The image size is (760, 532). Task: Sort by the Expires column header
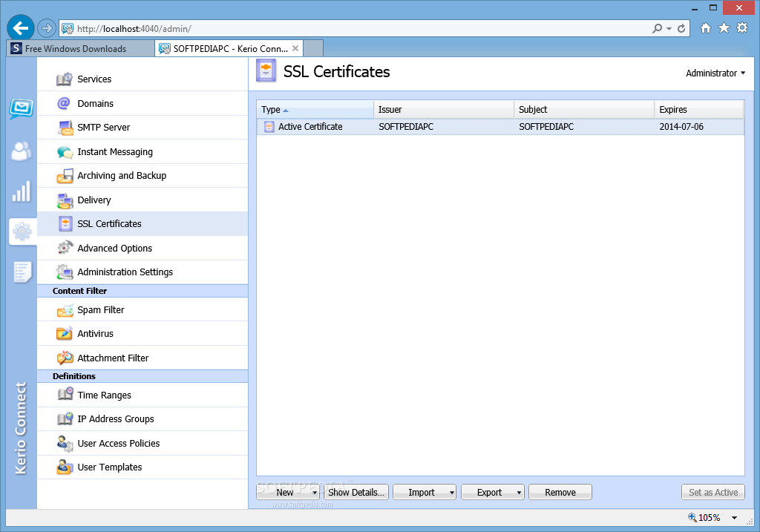pos(699,110)
